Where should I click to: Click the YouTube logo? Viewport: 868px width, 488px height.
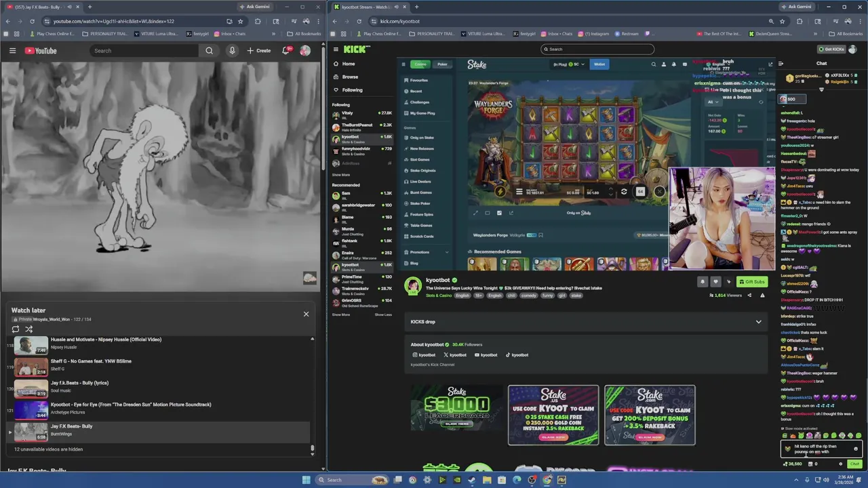[x=41, y=51]
